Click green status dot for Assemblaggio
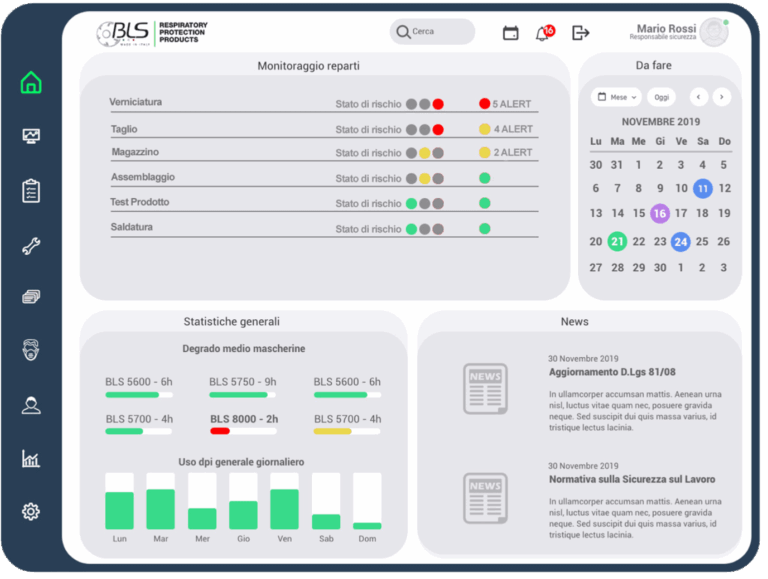 point(484,178)
